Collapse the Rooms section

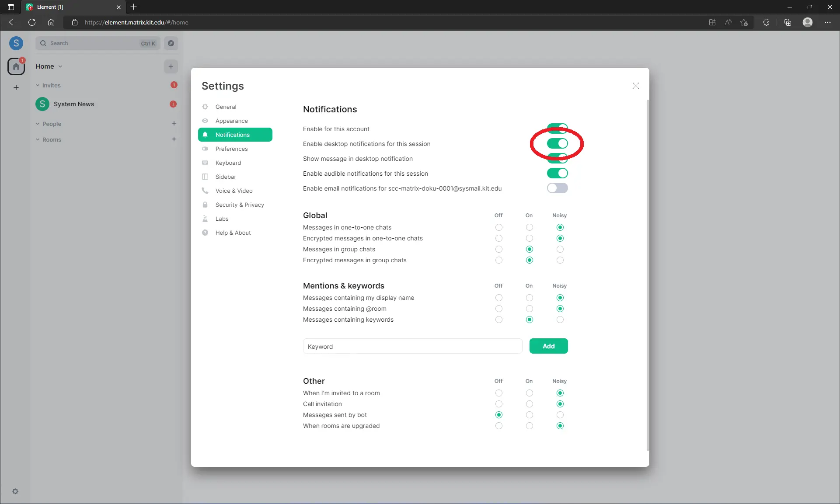[37, 139]
